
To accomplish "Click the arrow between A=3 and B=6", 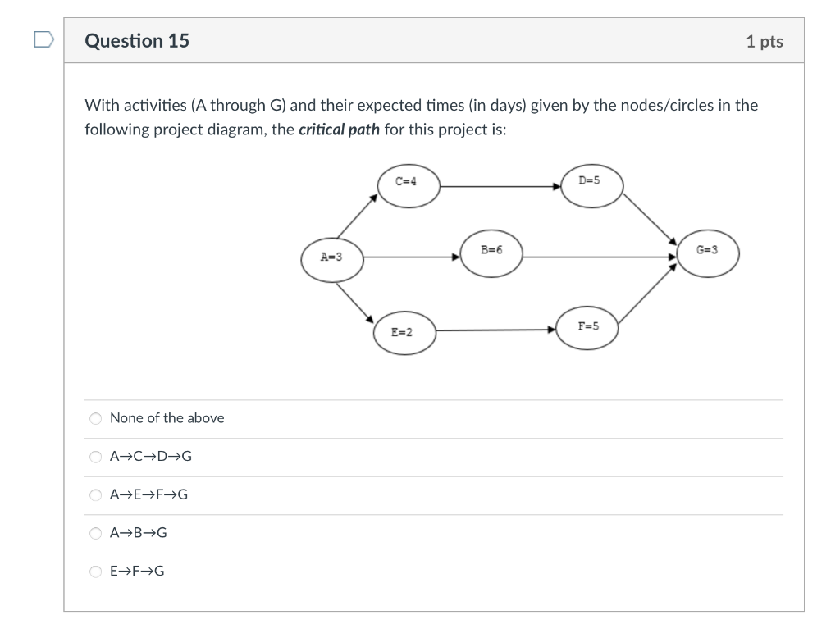I will [410, 257].
